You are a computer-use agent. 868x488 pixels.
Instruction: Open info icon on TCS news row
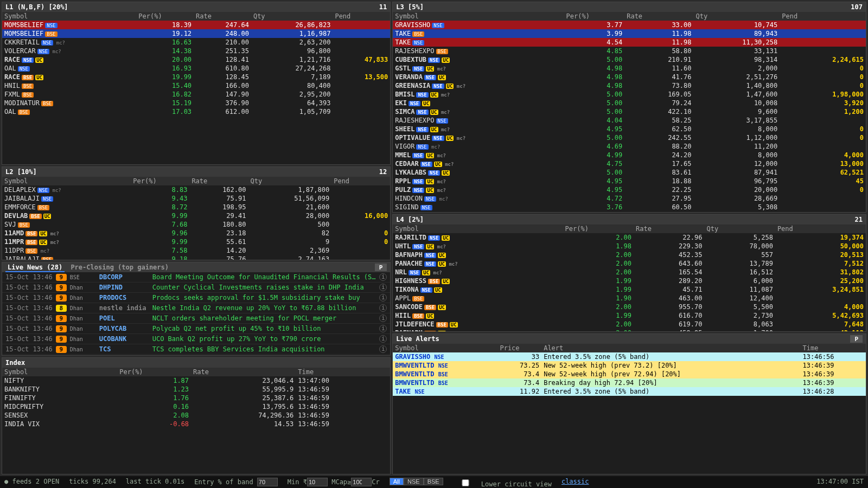coord(383,349)
